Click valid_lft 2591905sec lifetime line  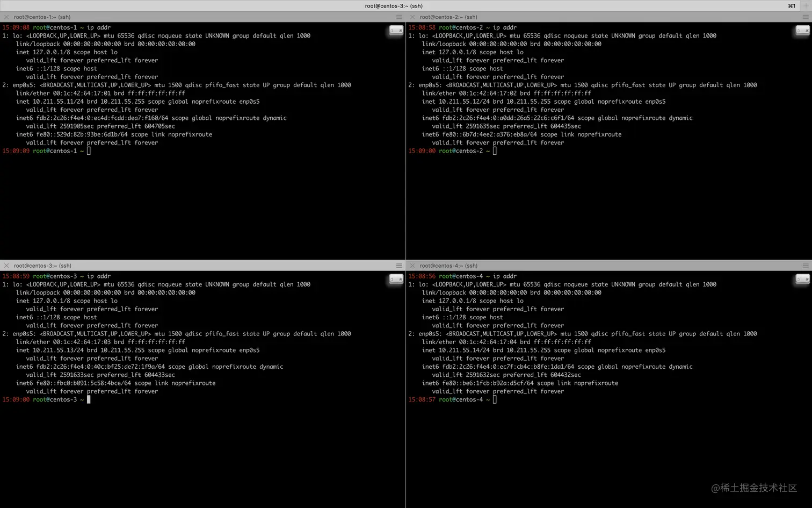pyautogui.click(x=100, y=126)
